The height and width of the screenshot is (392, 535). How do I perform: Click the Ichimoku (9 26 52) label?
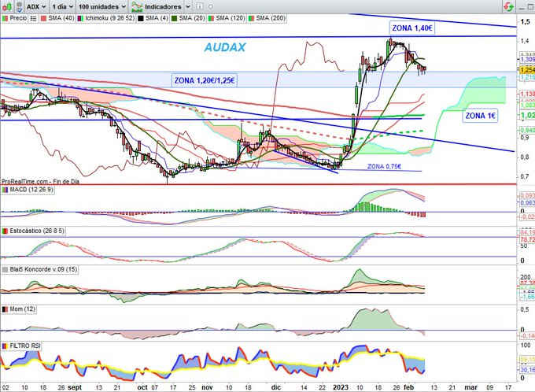tap(109, 18)
